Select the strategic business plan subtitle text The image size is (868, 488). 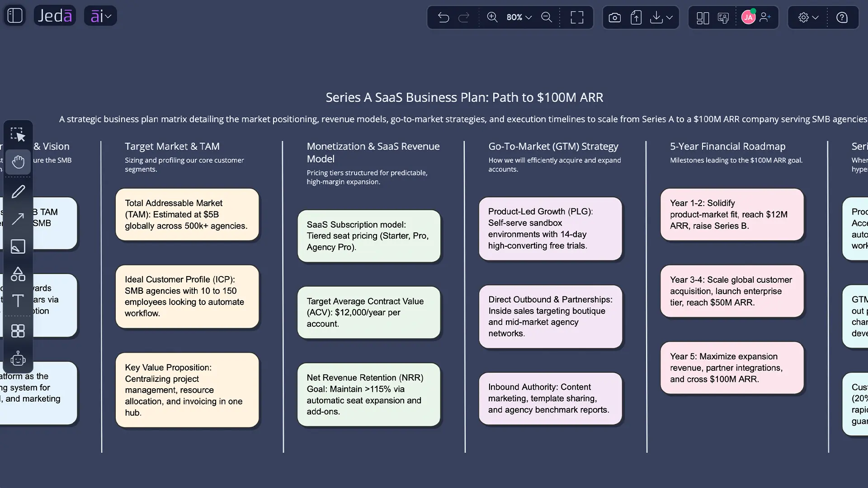click(463, 119)
